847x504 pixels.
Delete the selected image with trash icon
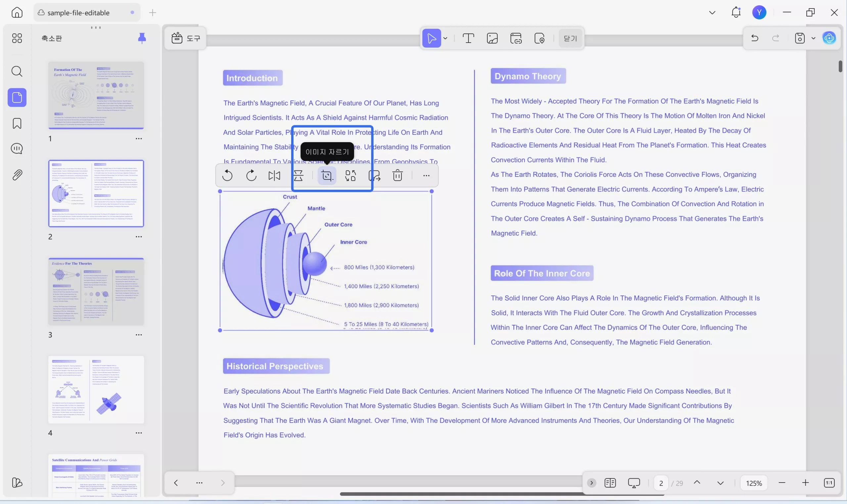point(397,175)
